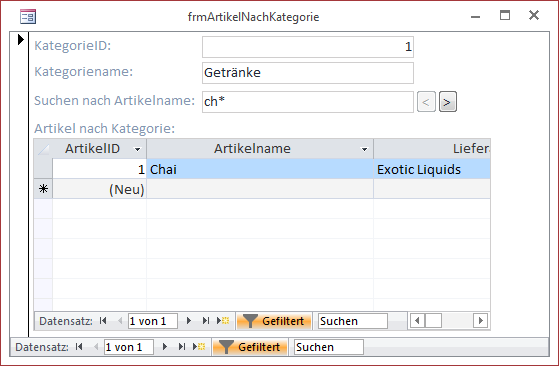Viewport: 559px width, 366px height.
Task: Toggle the subform Gefiltert filter button
Action: 274,321
